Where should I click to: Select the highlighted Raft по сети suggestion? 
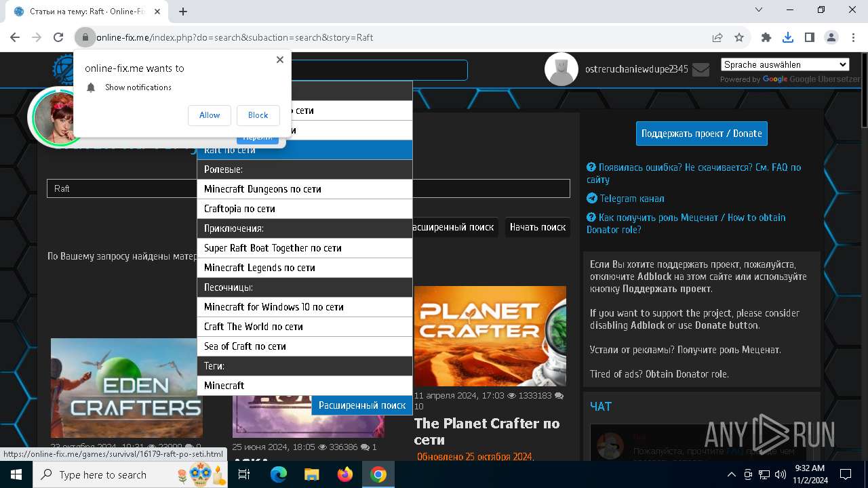tap(305, 150)
